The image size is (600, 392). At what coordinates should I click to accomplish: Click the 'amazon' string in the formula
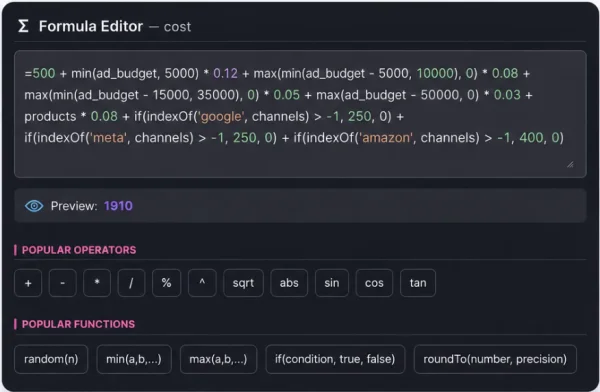(x=386, y=137)
